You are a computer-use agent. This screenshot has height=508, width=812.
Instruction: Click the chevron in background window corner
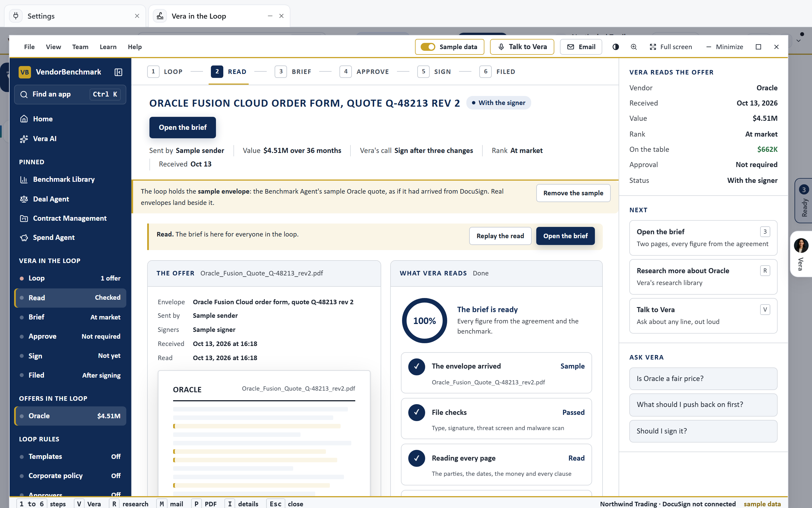coord(798,41)
